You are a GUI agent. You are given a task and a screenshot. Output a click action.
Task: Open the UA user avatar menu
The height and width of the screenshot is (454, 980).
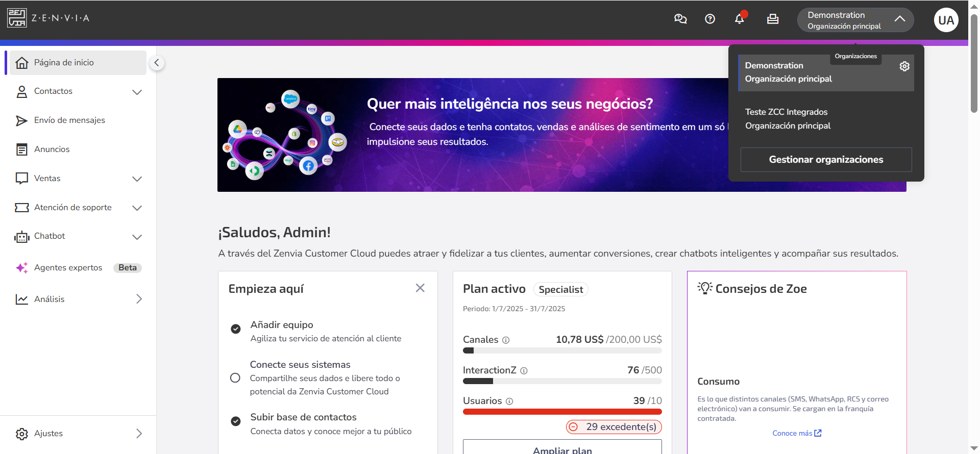pos(946,20)
